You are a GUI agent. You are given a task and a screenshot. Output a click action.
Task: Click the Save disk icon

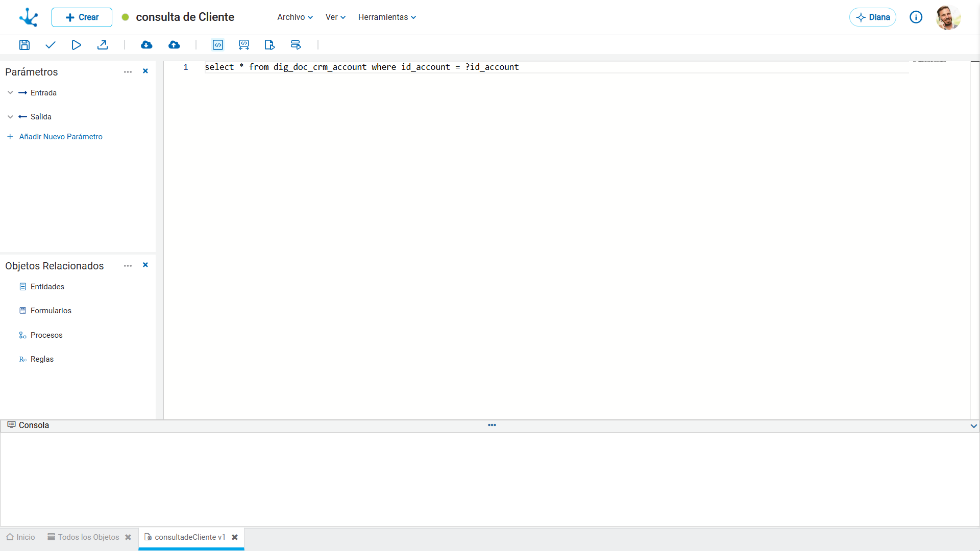24,45
